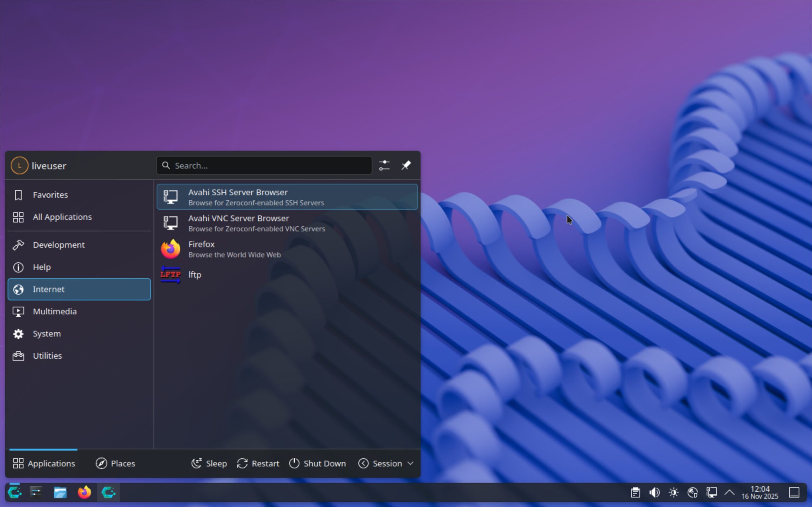Screen dimensions: 812x507
Task: Open the launcher configure settings icon
Action: [384, 165]
